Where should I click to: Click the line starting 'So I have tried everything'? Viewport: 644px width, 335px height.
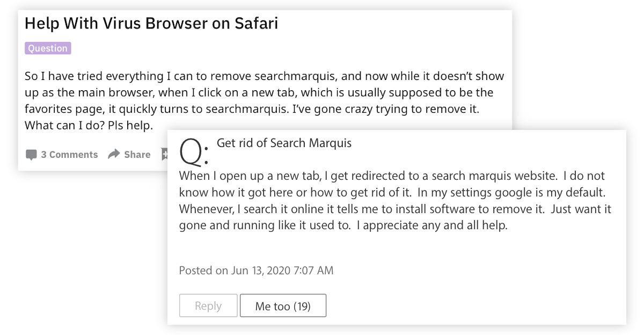coord(265,76)
